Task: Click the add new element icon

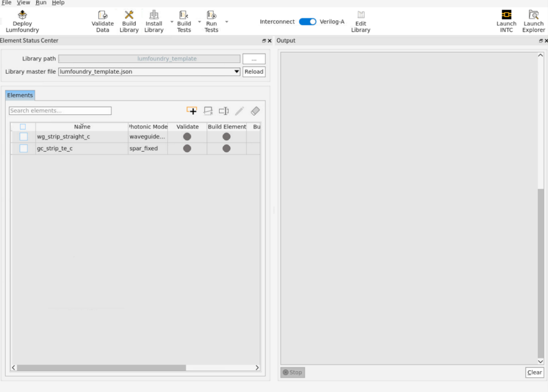Action: pyautogui.click(x=192, y=111)
